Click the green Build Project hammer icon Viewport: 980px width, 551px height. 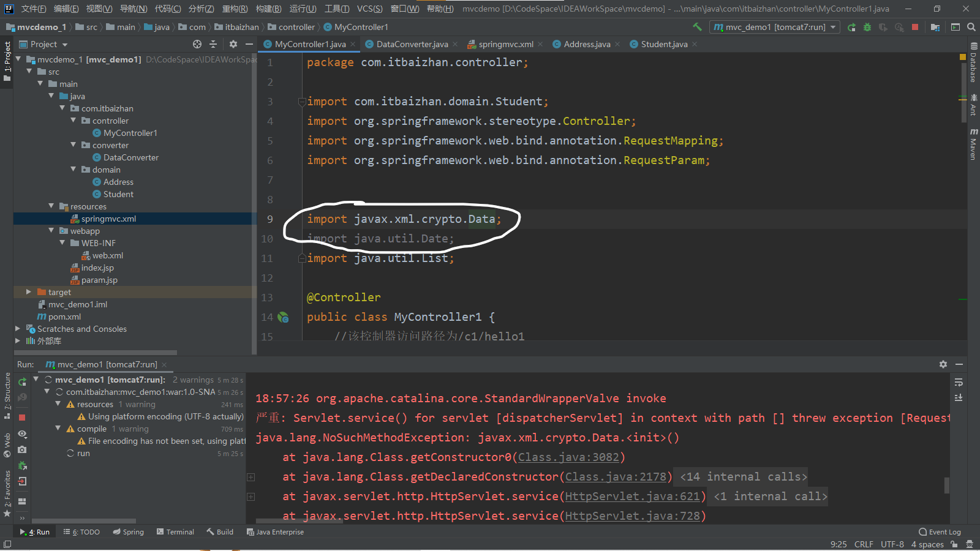click(x=697, y=27)
